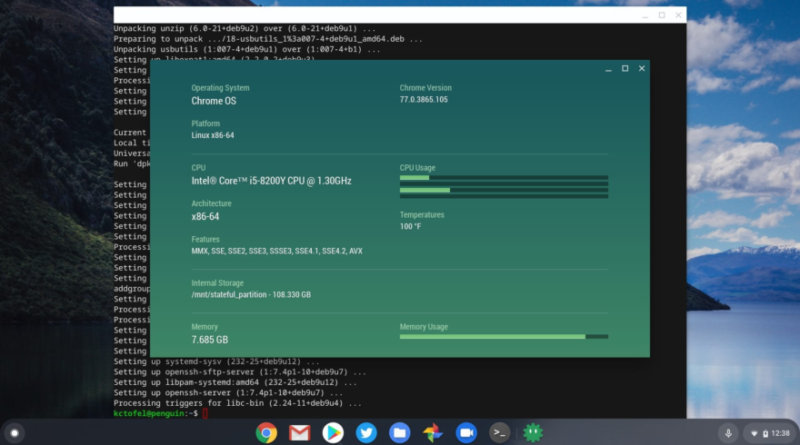Select the Intel Core i5-8200Y CPU text
The image size is (800, 445).
tap(271, 181)
